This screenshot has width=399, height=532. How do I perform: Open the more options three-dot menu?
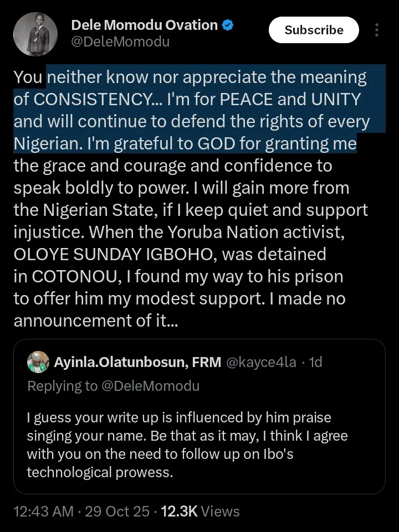377,30
